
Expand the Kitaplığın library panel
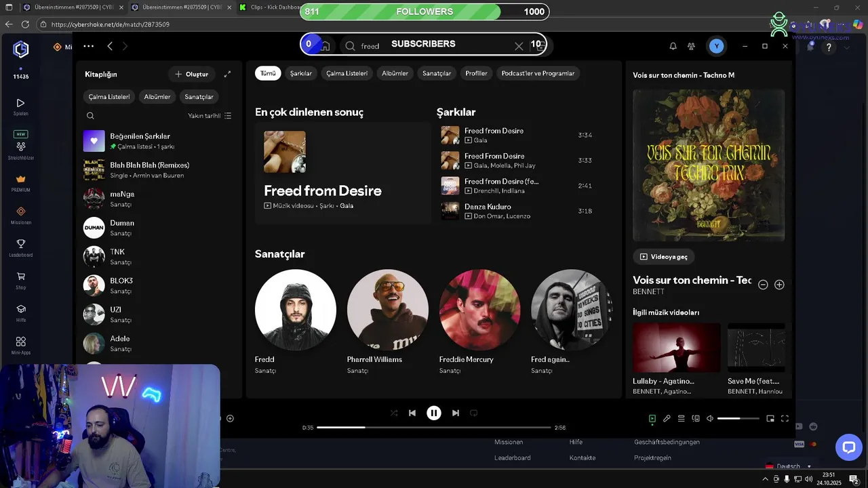coord(227,74)
